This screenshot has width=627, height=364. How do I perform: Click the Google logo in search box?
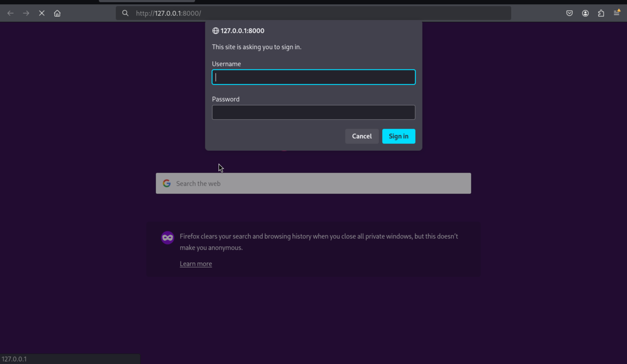pyautogui.click(x=167, y=183)
